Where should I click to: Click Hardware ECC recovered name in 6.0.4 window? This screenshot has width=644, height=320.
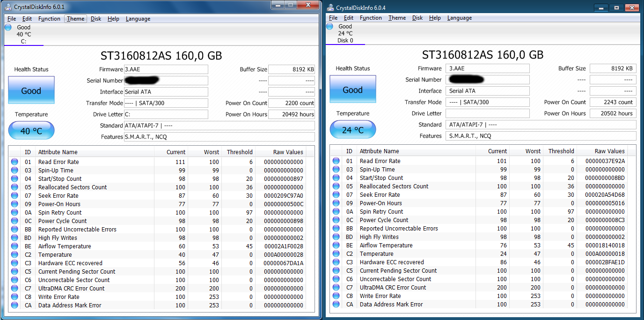click(x=392, y=262)
